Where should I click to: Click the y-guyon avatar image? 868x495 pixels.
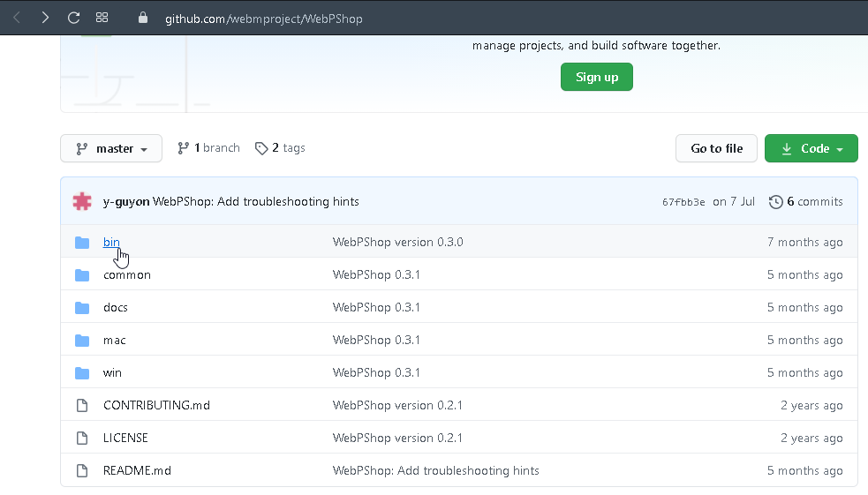[x=82, y=201]
